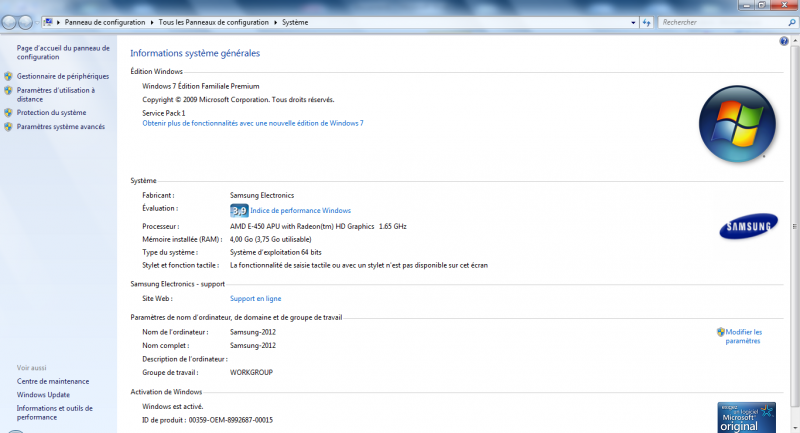
Task: Click the Service Pack 1 text
Action: [163, 113]
